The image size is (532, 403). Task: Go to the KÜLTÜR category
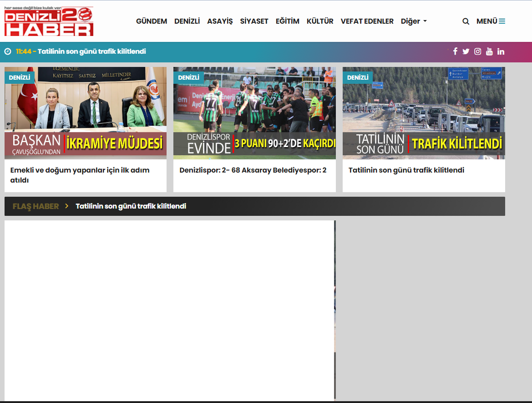(x=320, y=21)
